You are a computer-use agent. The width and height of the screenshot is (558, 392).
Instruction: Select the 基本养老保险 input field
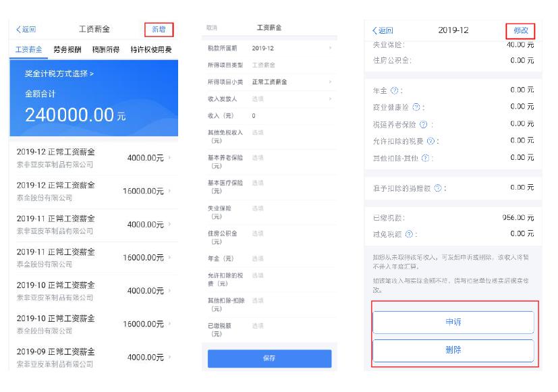point(269,162)
